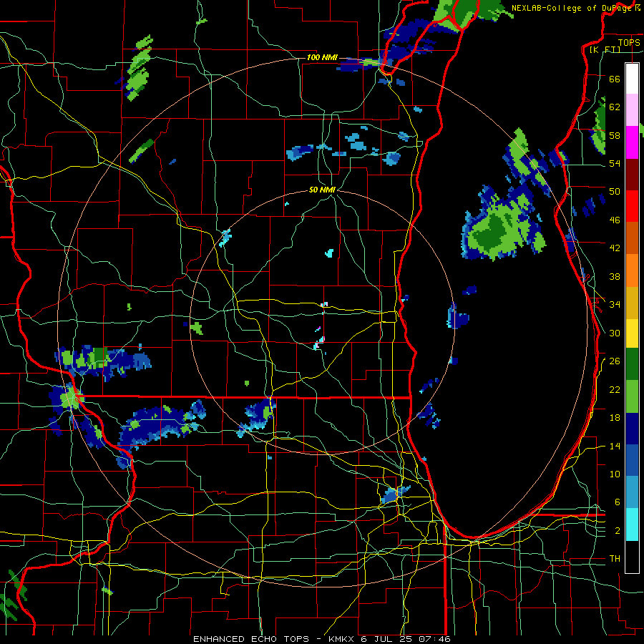Click the orange legend swatch at 38
Image resolution: width=644 pixels, height=644 pixels.
632,270
